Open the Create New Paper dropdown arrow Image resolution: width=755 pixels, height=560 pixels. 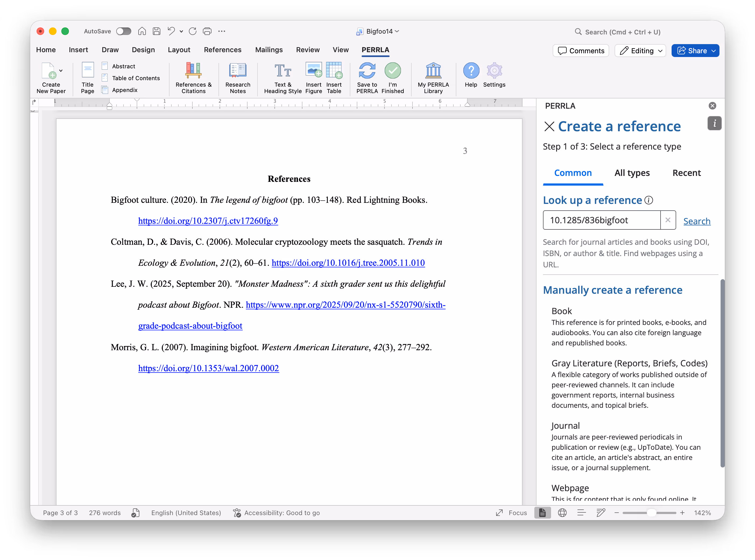pos(61,70)
